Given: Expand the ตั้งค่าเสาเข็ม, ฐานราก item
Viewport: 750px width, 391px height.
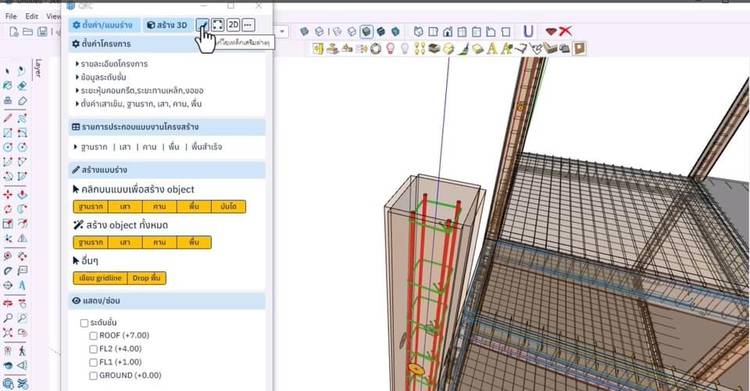Looking at the screenshot, I should (x=138, y=104).
